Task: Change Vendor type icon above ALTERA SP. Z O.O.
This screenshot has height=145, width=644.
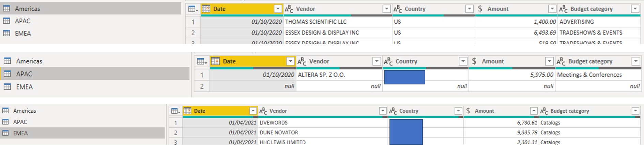Action: tap(302, 61)
